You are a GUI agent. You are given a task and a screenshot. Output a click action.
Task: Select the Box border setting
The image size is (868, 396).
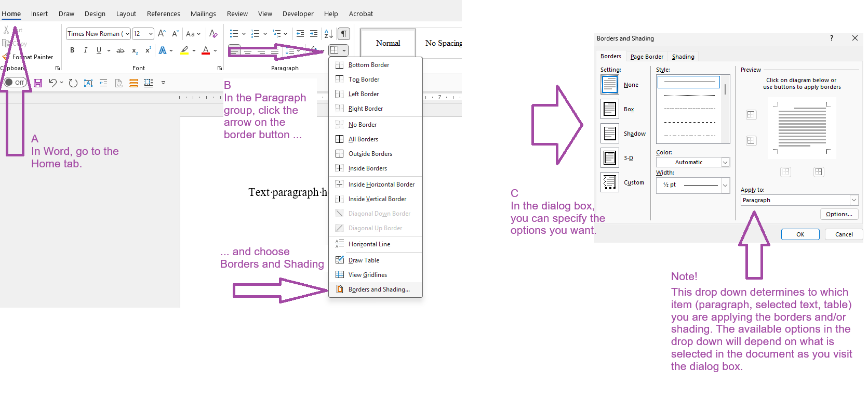tap(610, 109)
